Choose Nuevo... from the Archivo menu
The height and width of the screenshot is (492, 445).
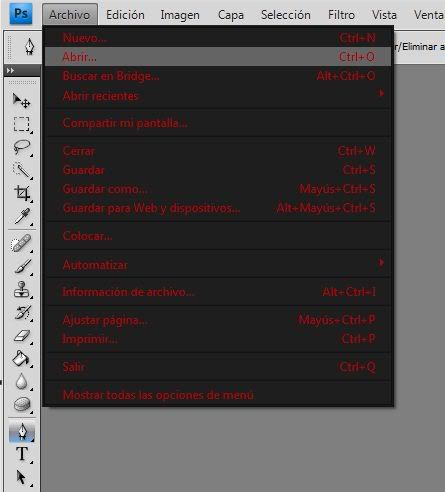[x=218, y=38]
